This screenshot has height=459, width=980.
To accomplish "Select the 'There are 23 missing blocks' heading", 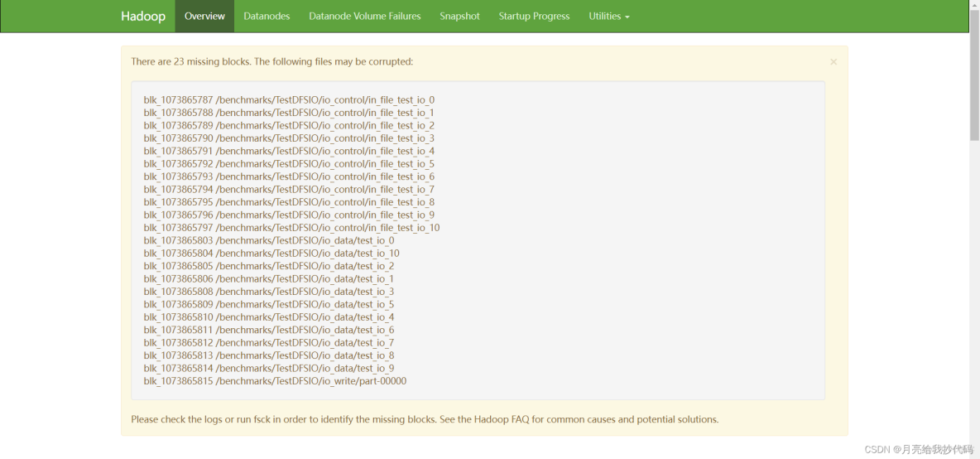I will click(271, 61).
